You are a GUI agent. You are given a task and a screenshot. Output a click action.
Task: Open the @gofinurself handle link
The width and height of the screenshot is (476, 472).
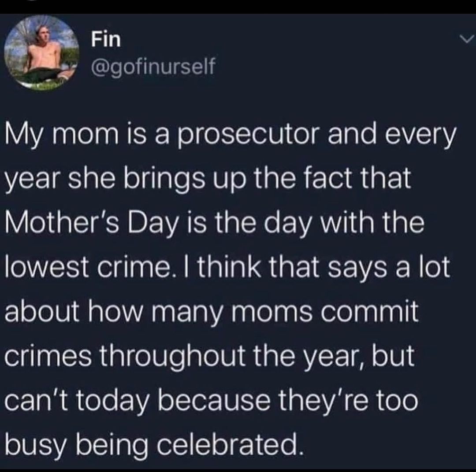(153, 66)
